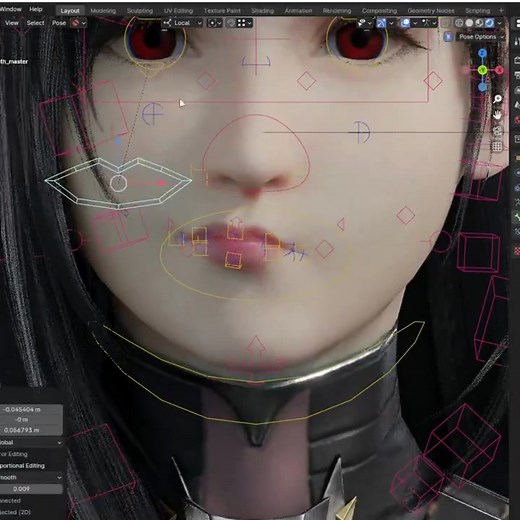Add a new workspace with plus button

(501, 11)
